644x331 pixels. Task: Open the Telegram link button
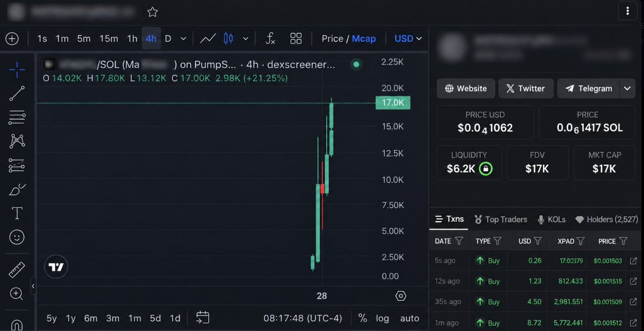(589, 89)
